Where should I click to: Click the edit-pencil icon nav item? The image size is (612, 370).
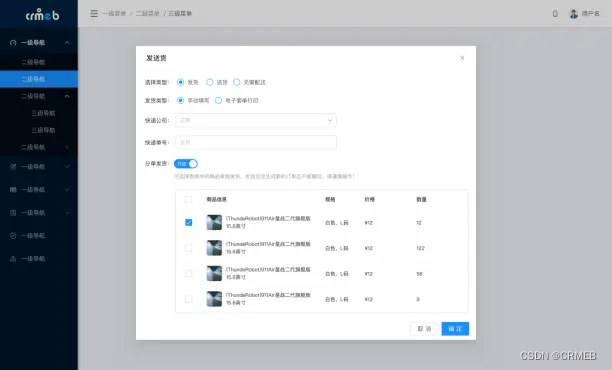(13, 167)
